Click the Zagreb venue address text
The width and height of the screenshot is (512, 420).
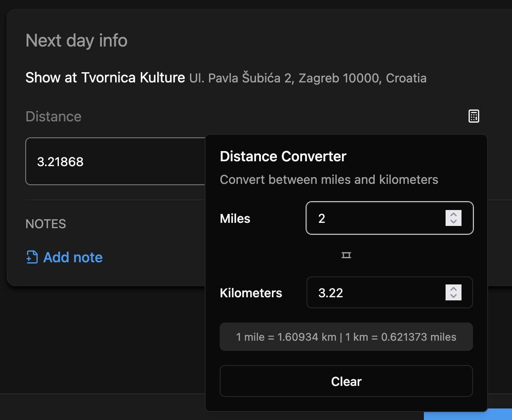[307, 78]
